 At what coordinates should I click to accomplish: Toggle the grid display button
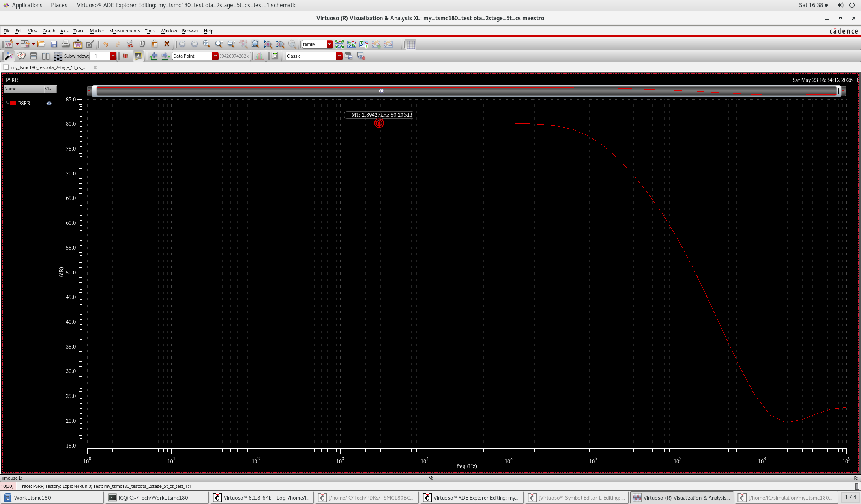click(411, 44)
